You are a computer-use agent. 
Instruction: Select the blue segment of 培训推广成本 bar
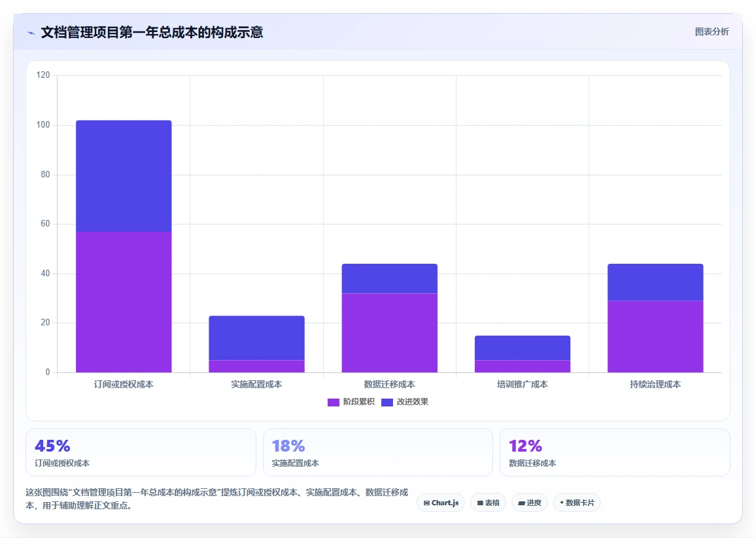point(523,348)
